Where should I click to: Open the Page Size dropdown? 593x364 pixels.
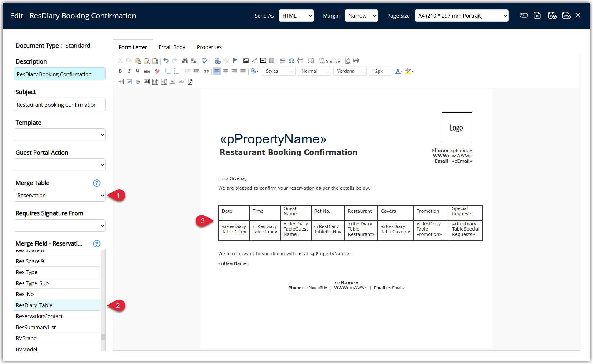(462, 16)
